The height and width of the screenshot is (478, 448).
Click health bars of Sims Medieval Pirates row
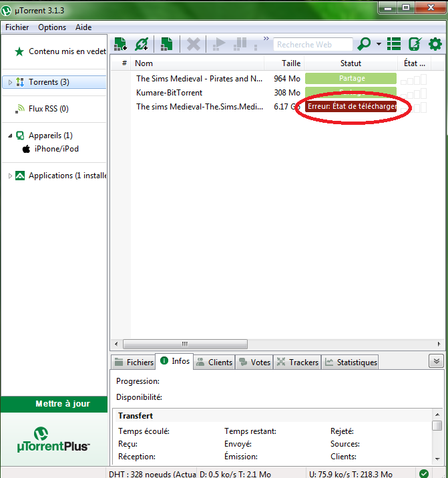pos(413,79)
